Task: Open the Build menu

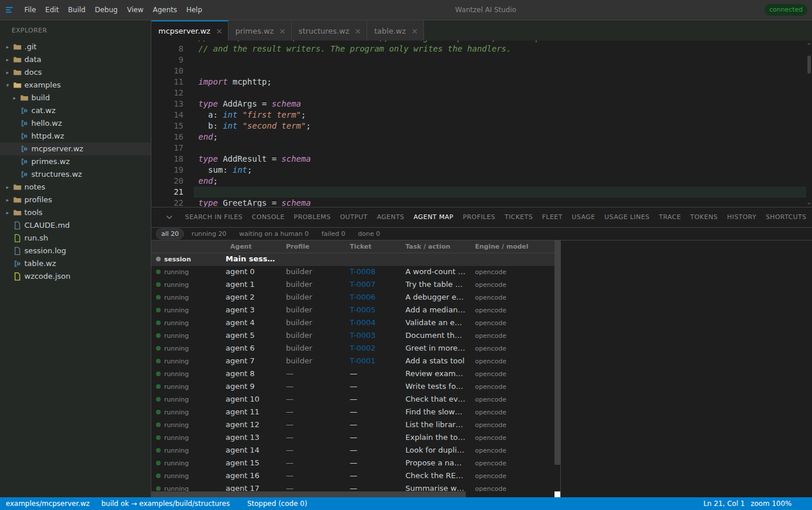Action: pos(77,10)
